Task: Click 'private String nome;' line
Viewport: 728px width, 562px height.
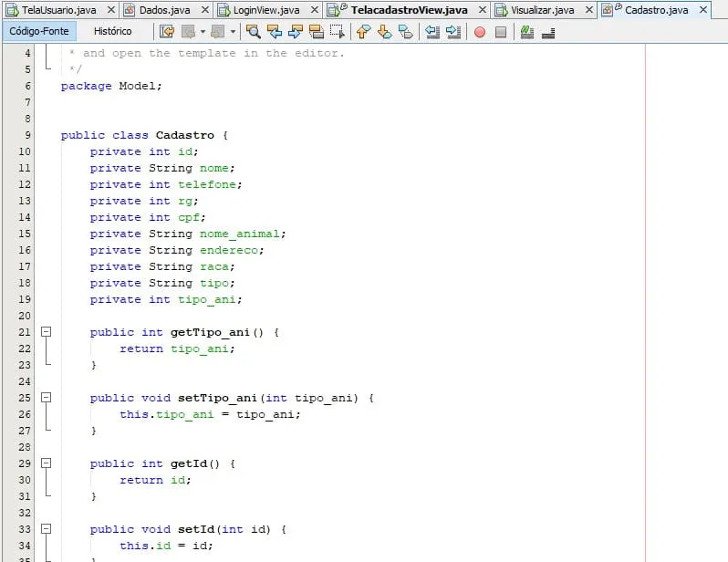Action: pyautogui.click(x=162, y=168)
